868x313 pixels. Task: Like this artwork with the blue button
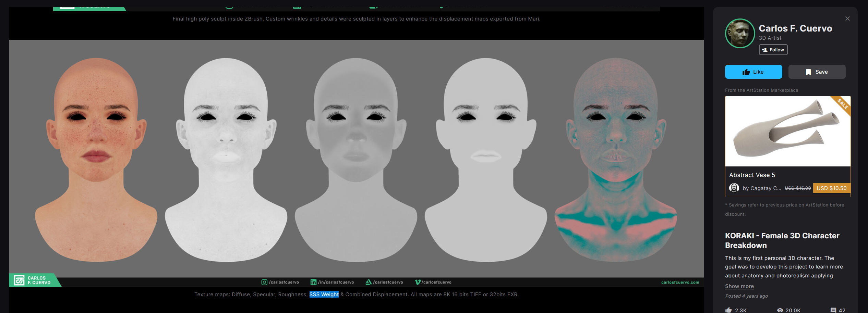tap(753, 72)
